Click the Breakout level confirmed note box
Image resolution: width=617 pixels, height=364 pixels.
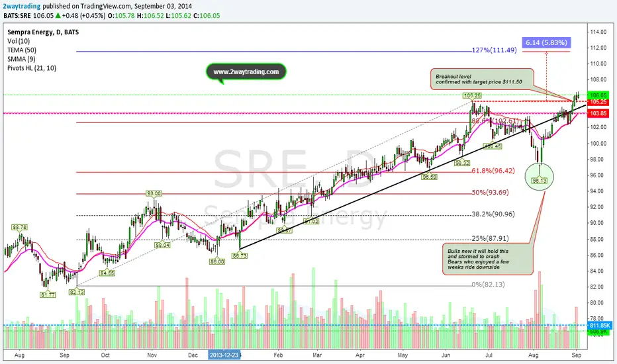(483, 79)
